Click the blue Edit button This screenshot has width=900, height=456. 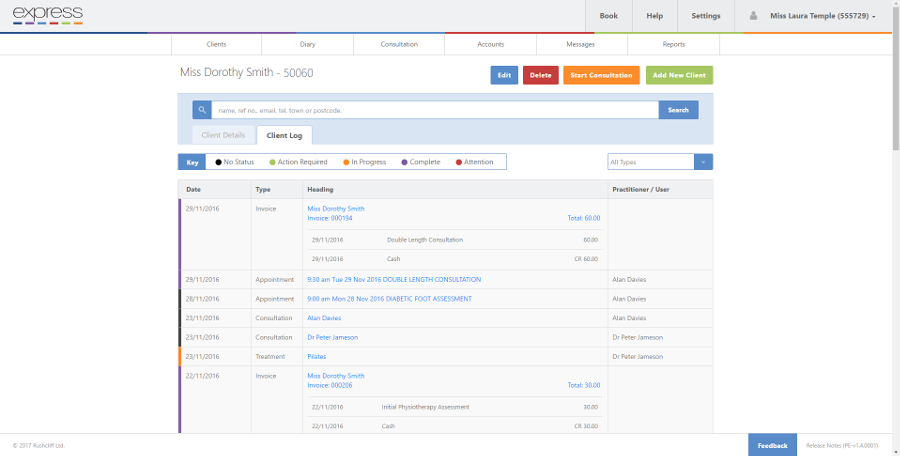coord(504,75)
